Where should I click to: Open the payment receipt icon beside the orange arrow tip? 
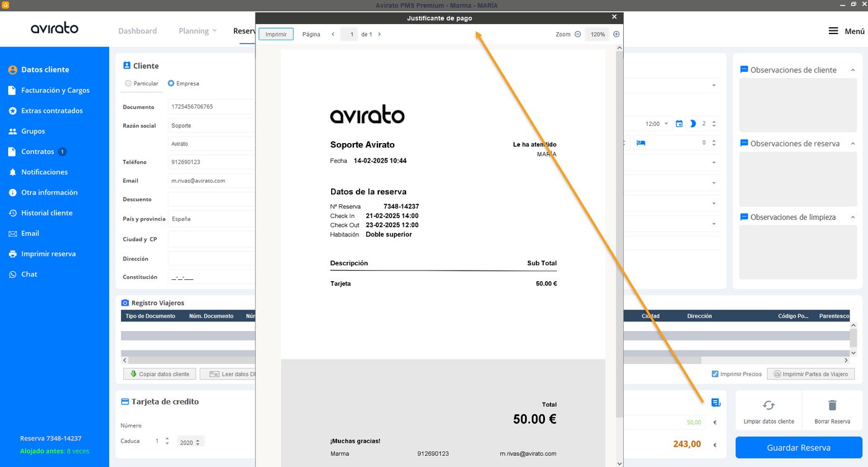pos(716,403)
